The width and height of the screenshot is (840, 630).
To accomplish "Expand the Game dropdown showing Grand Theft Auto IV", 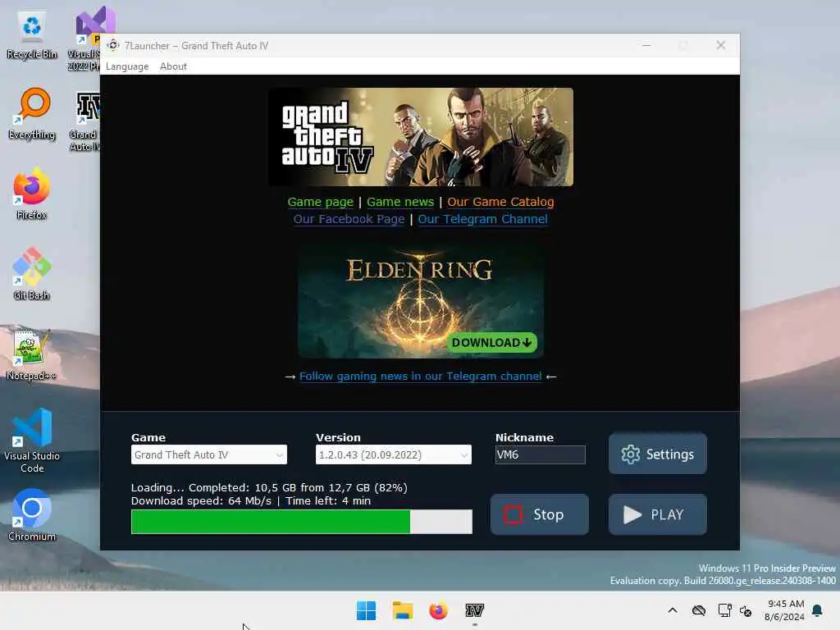I will point(209,454).
